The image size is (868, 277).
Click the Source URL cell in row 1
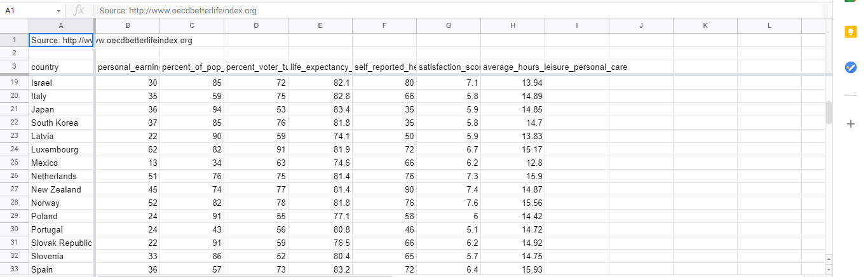(62, 40)
